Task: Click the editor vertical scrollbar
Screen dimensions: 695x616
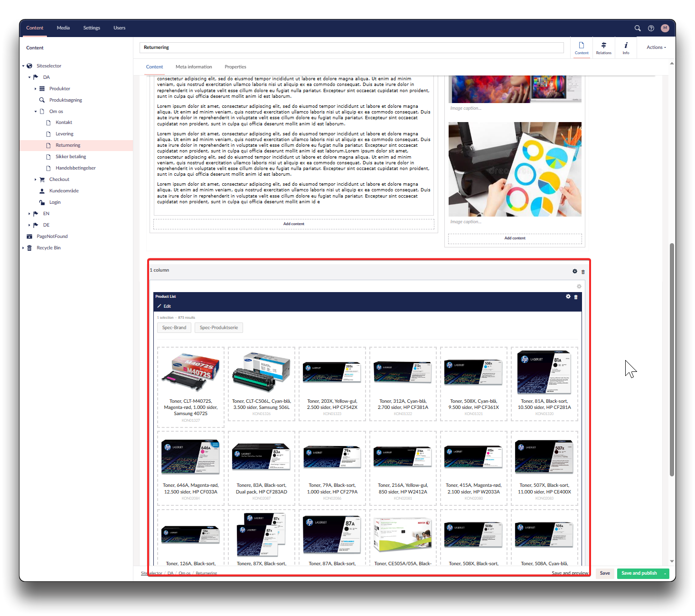Action: click(x=672, y=359)
